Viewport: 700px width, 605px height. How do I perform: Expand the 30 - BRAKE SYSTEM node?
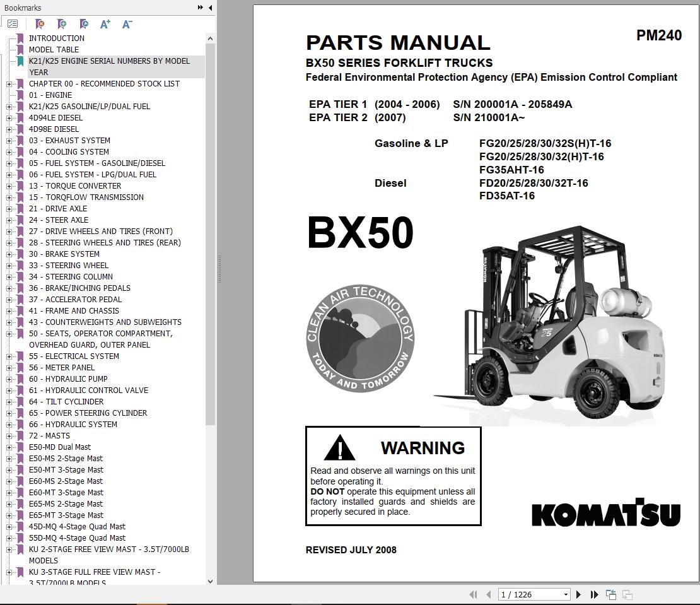coord(9,254)
